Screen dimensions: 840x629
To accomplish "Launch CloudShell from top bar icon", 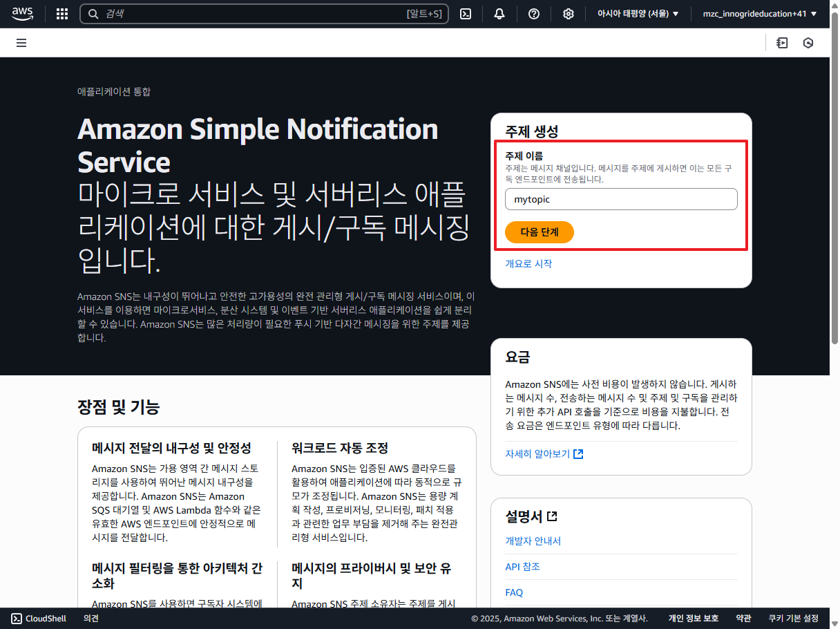I will point(466,14).
